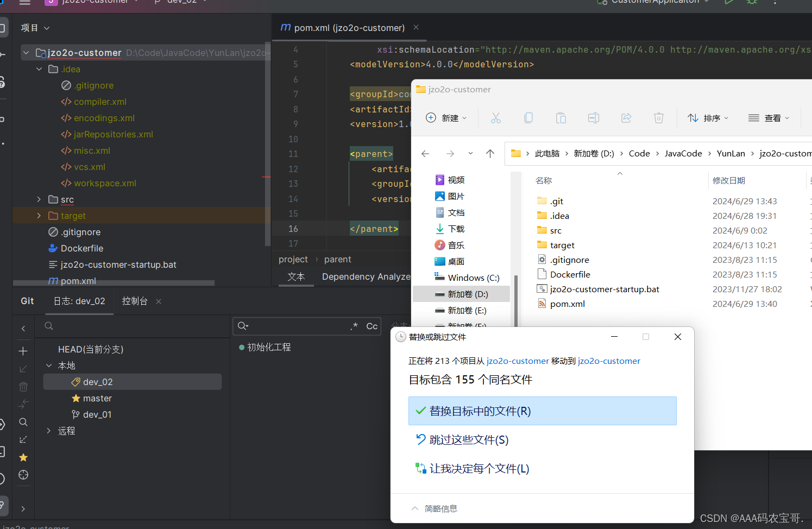Click the Rename icon in Explorer toolbar
Image resolution: width=812 pixels, height=529 pixels.
(x=593, y=118)
